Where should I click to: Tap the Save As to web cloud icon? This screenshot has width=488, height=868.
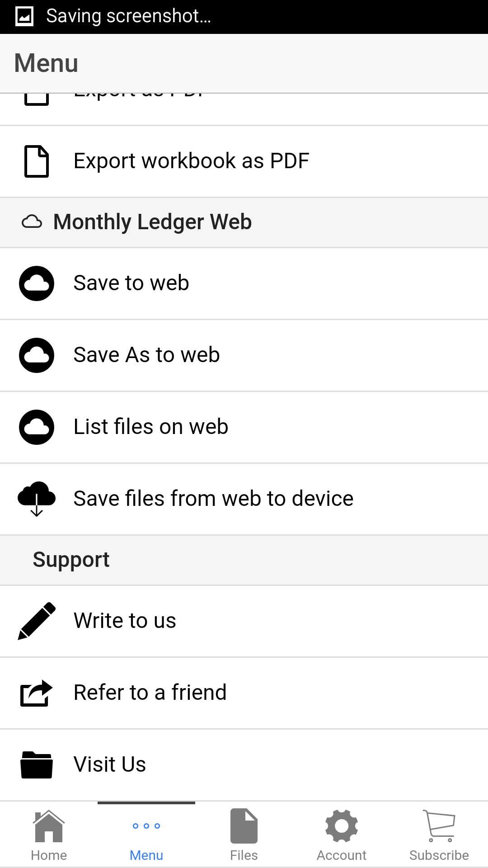[x=37, y=355]
